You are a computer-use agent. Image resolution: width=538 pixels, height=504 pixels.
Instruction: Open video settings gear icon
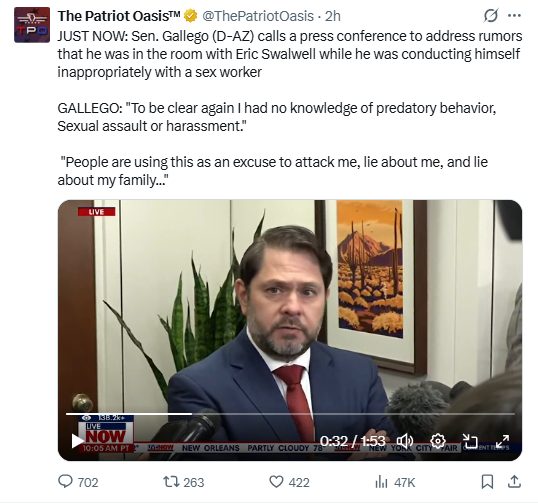(438, 441)
